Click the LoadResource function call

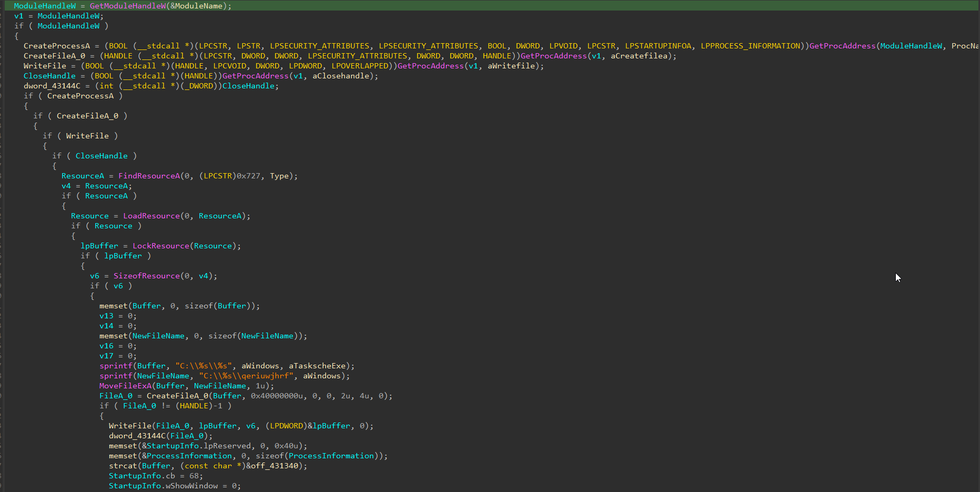(151, 216)
